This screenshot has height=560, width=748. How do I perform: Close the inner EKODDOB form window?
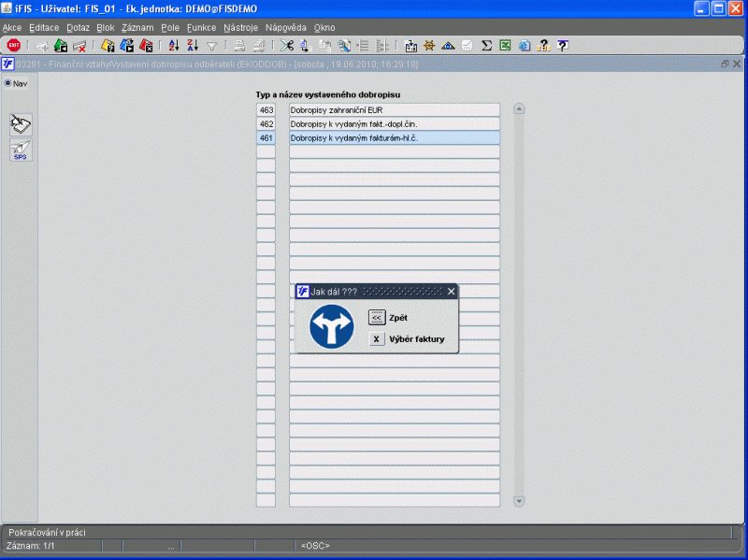pos(737,64)
